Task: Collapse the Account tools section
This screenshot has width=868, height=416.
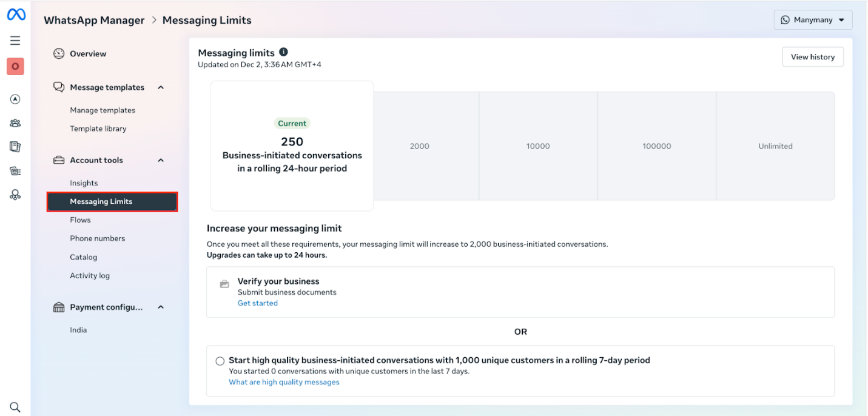Action: tap(161, 160)
